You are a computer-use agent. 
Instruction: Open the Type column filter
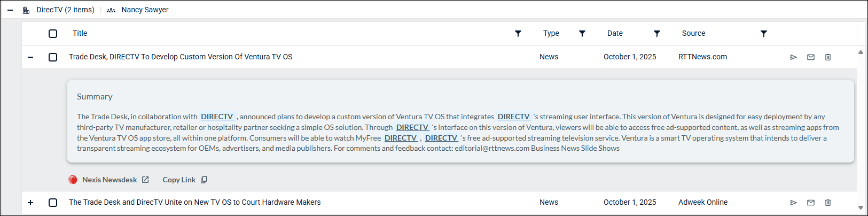pyautogui.click(x=582, y=34)
